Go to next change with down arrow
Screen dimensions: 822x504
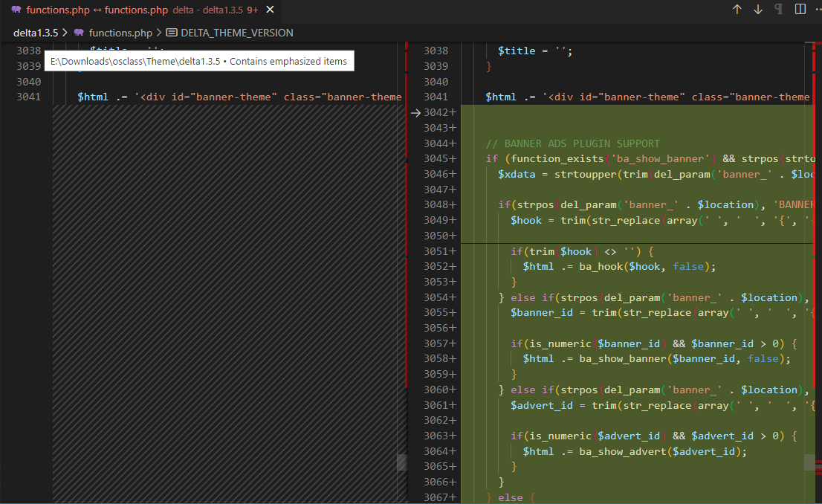coord(758,10)
